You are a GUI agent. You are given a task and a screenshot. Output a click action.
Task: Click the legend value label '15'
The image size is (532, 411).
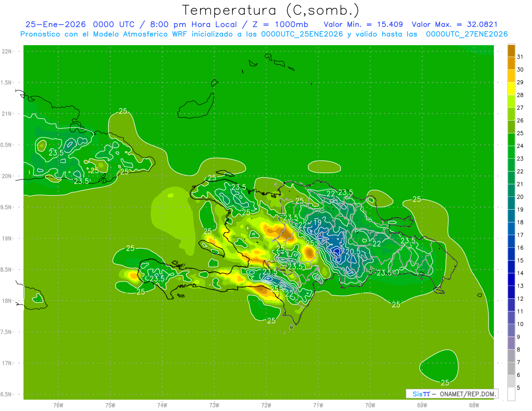520,260
